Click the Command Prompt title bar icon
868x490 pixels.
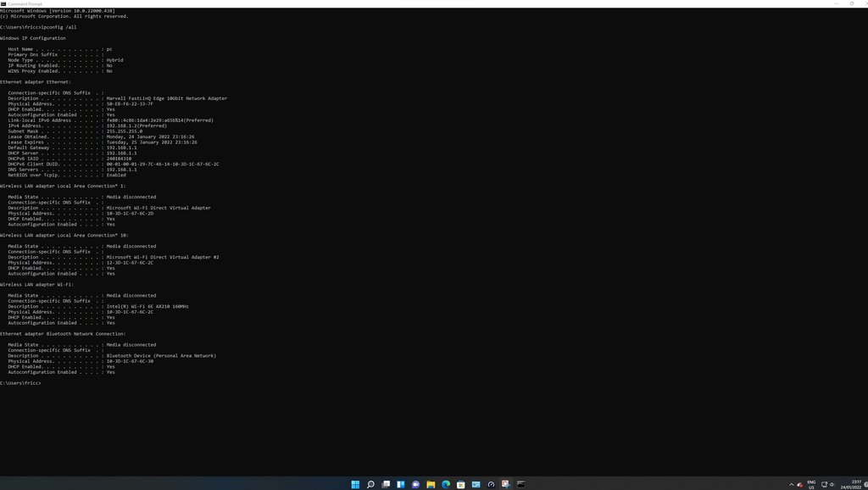[x=3, y=3]
